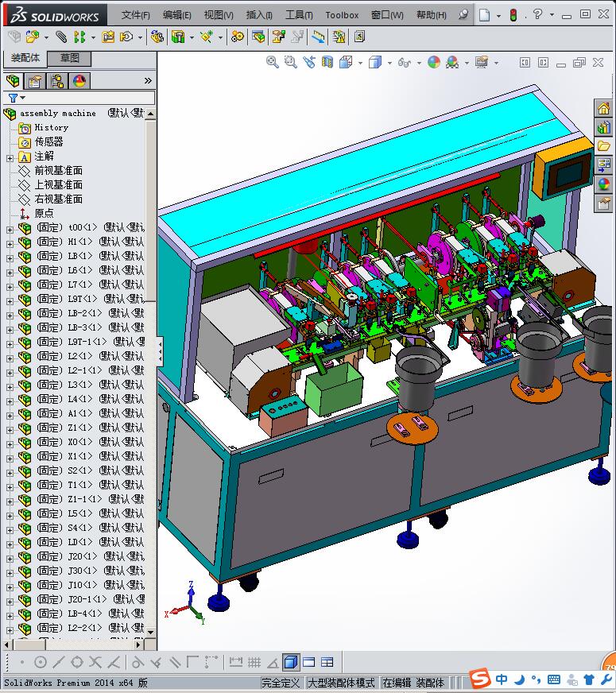The height and width of the screenshot is (693, 616).
Task: Expand the (固定) LB<1> component node
Action: 10,258
